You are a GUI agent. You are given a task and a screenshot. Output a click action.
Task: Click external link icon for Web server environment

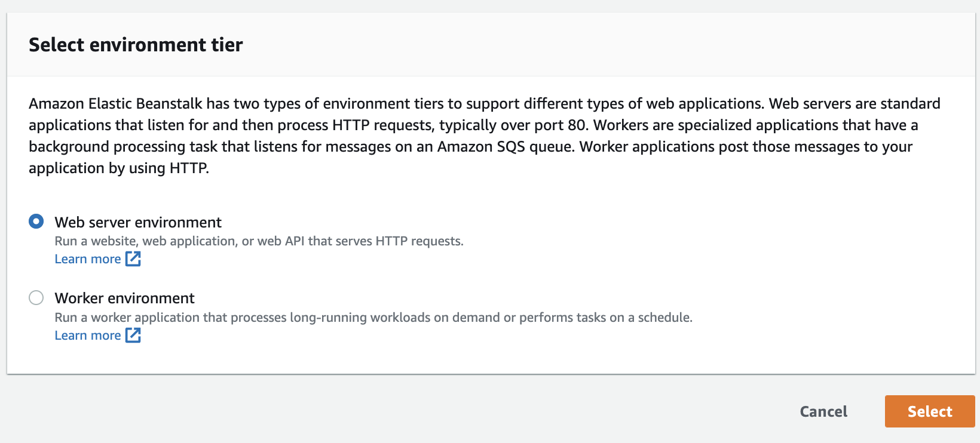tap(133, 259)
